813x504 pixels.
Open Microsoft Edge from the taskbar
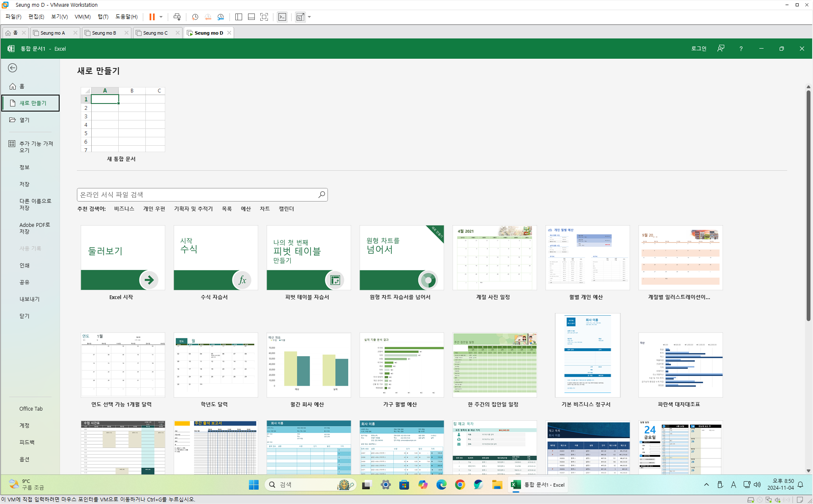click(x=441, y=485)
